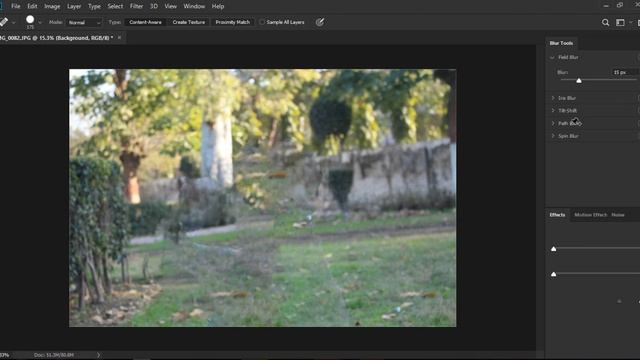Open the Mode dropdown set to Normal
The image size is (640, 360).
(x=84, y=22)
